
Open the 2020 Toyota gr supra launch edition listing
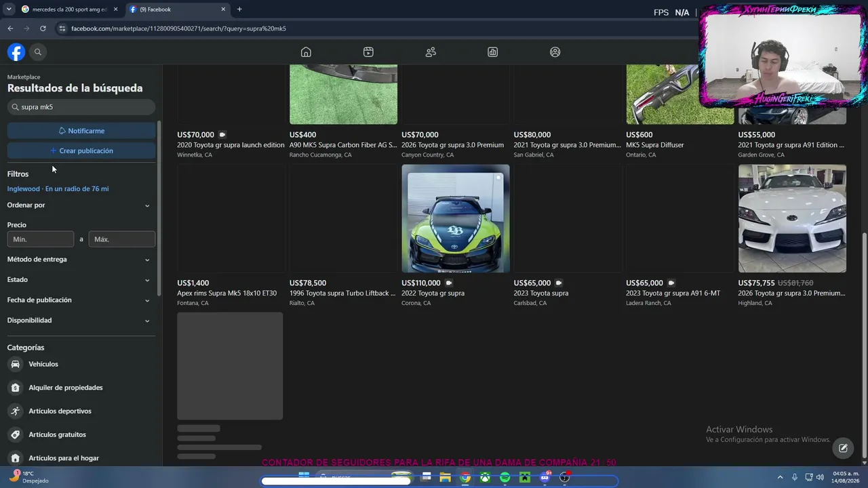[231, 145]
